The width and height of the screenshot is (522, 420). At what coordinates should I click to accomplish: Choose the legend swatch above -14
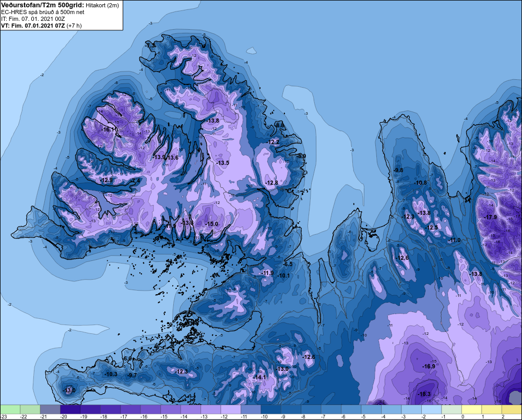(191, 409)
